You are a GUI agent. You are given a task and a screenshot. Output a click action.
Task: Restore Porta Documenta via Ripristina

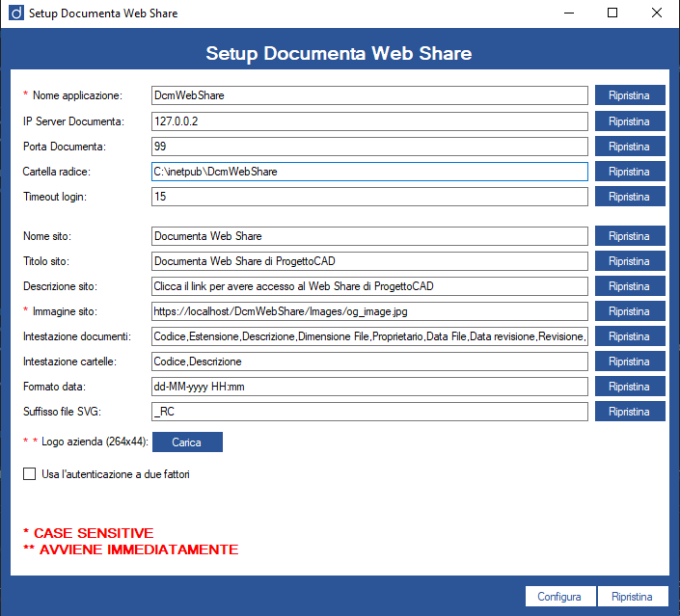[x=630, y=147]
